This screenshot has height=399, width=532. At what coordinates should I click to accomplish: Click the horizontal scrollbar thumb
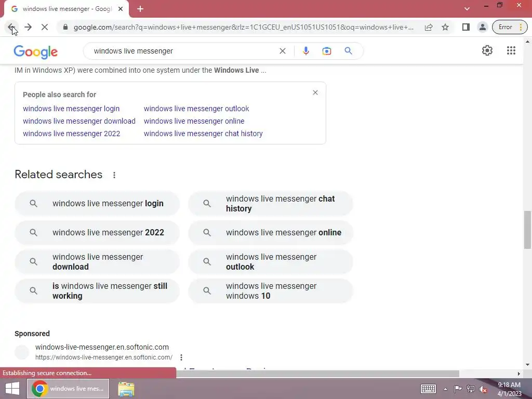[317, 374]
